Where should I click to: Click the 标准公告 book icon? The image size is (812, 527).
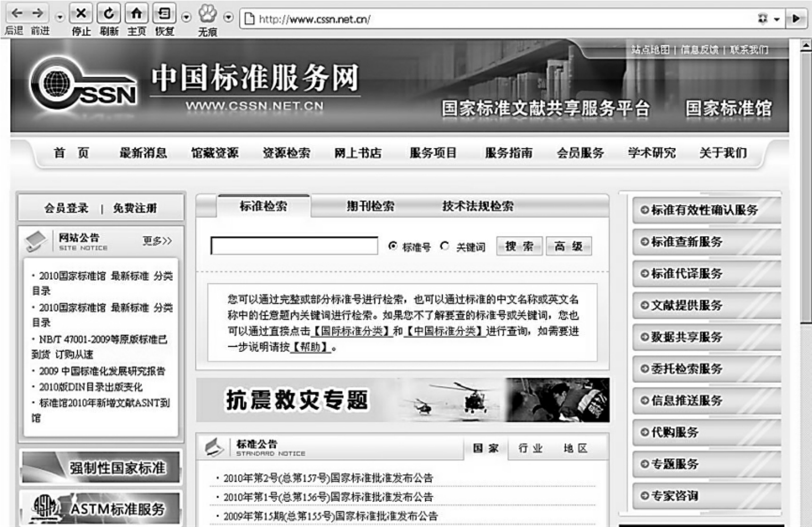click(214, 448)
